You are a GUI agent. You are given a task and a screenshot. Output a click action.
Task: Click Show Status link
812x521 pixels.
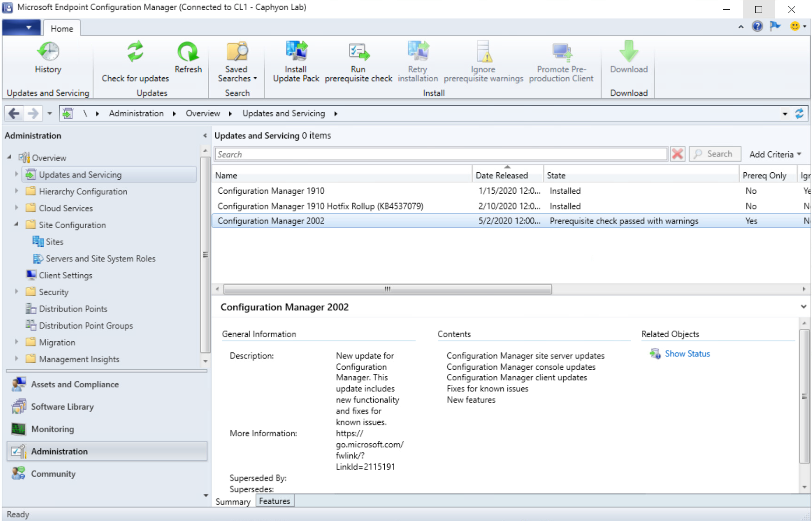687,353
